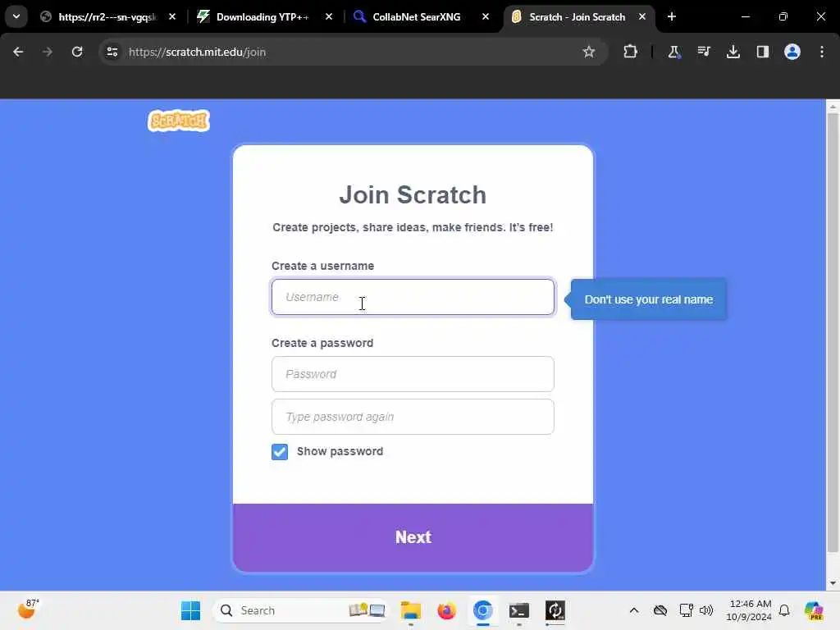Open the sync arrows app in taskbar

point(555,610)
